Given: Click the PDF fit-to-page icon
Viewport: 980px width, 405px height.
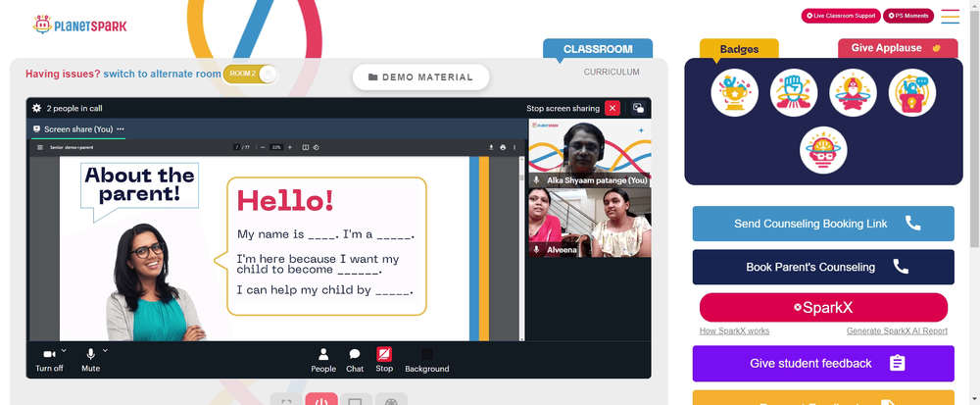Looking at the screenshot, I should (306, 147).
